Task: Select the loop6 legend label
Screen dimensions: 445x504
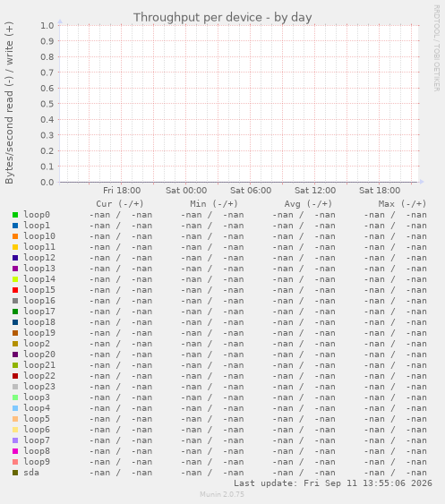Action: click(x=37, y=430)
